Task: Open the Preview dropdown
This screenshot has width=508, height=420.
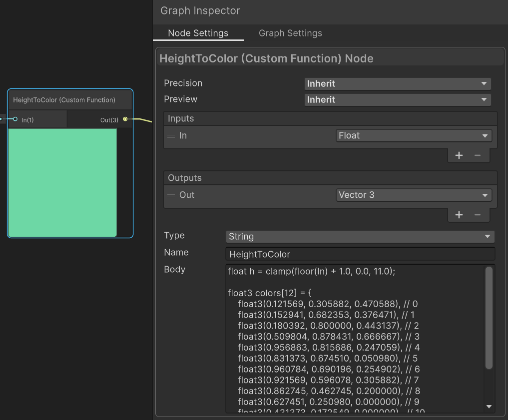Action: [398, 99]
